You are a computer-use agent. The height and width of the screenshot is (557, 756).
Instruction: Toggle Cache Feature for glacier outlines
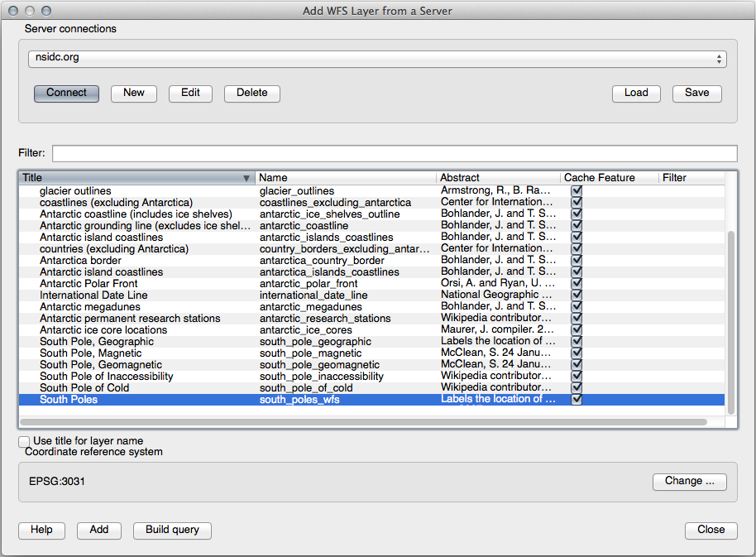click(577, 191)
